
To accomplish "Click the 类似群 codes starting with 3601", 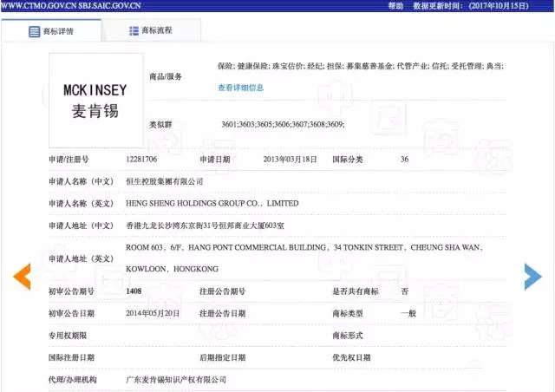I will [x=284, y=125].
